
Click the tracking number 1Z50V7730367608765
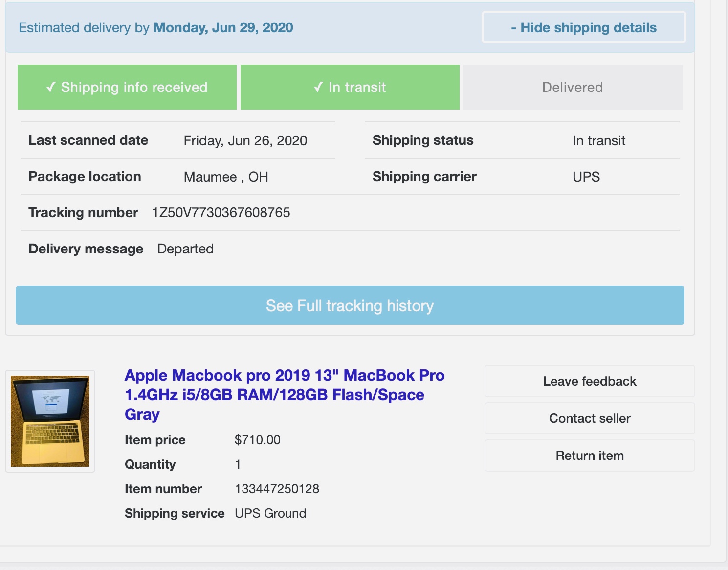pyautogui.click(x=221, y=213)
